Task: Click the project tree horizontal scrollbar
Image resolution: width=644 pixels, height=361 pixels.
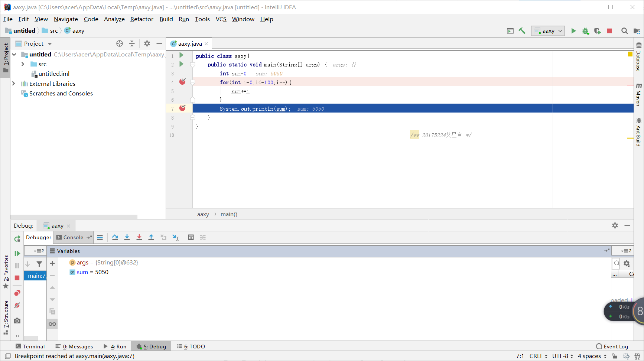Action: (74, 217)
